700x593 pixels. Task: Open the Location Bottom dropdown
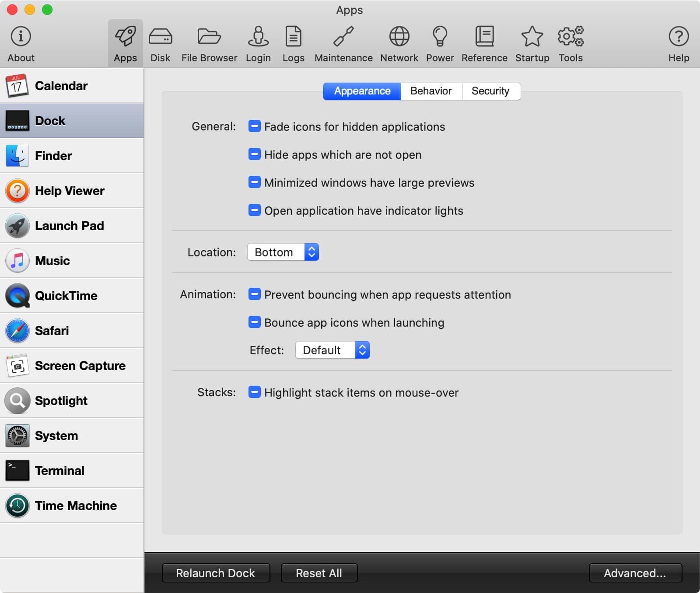click(x=283, y=252)
